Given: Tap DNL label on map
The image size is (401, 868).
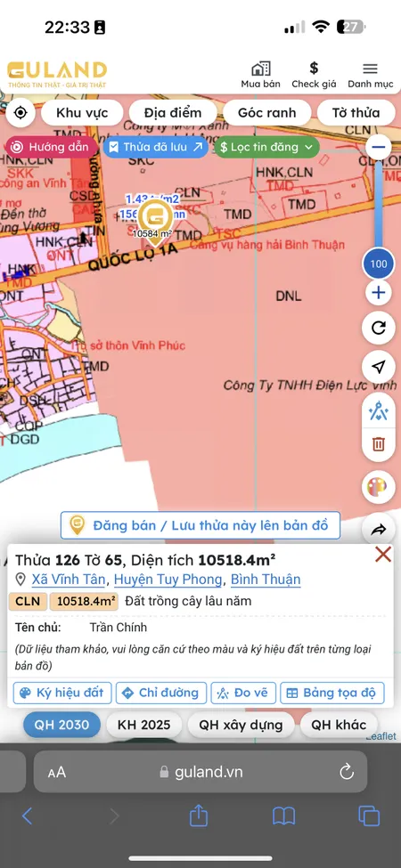Looking at the screenshot, I should pos(289,296).
